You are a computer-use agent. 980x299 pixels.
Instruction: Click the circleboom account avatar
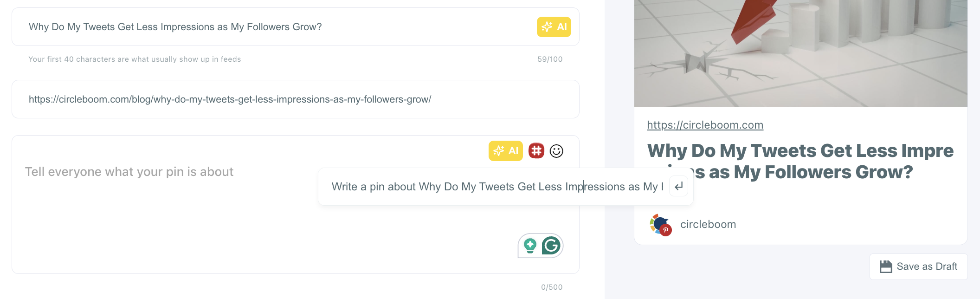tap(660, 225)
